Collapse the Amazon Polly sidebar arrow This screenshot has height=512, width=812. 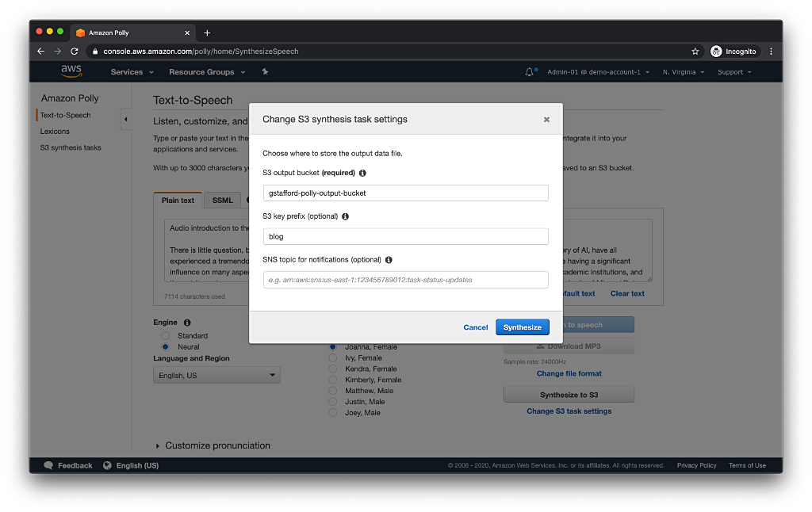[x=126, y=120]
